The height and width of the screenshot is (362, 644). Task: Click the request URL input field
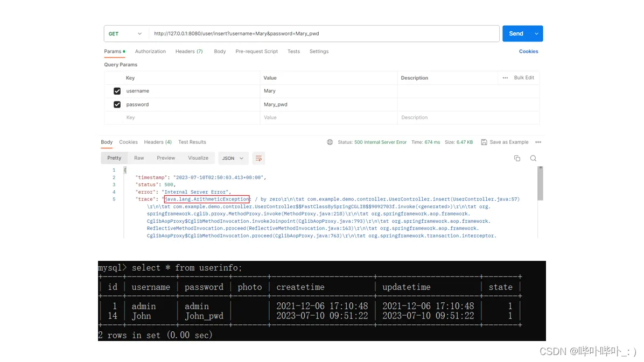pos(324,34)
